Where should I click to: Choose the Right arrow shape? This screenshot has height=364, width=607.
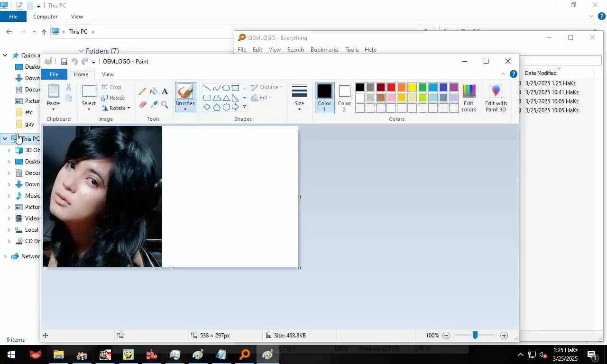pos(235,107)
